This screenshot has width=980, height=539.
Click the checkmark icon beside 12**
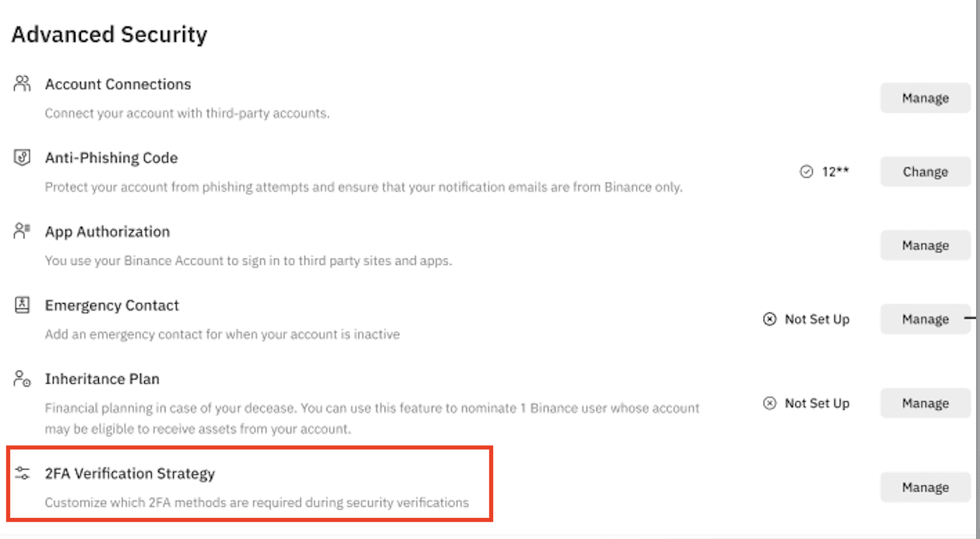click(806, 172)
